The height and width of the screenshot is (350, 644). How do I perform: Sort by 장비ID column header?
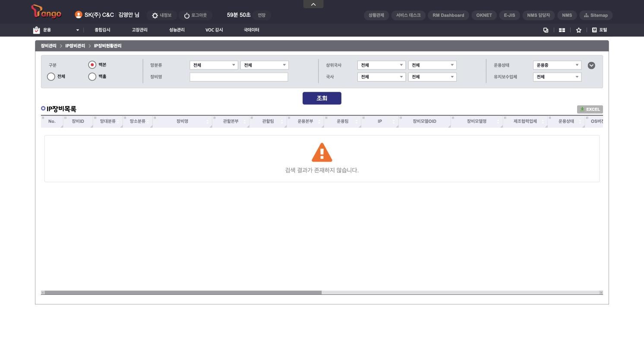coord(78,122)
